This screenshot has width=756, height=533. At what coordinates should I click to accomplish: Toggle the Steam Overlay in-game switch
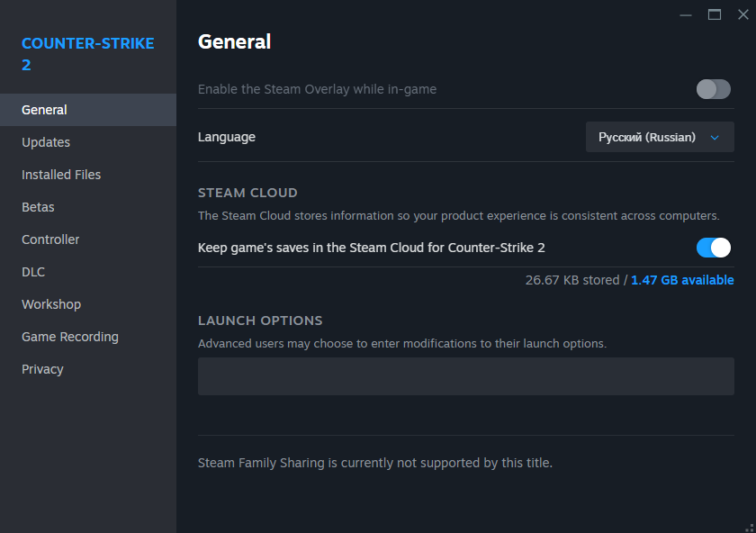[713, 89]
